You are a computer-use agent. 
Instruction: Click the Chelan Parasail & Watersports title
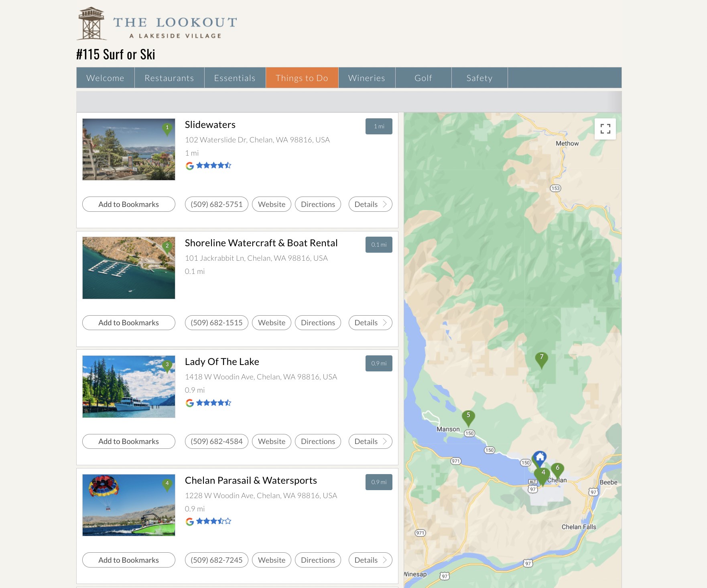pyautogui.click(x=251, y=481)
